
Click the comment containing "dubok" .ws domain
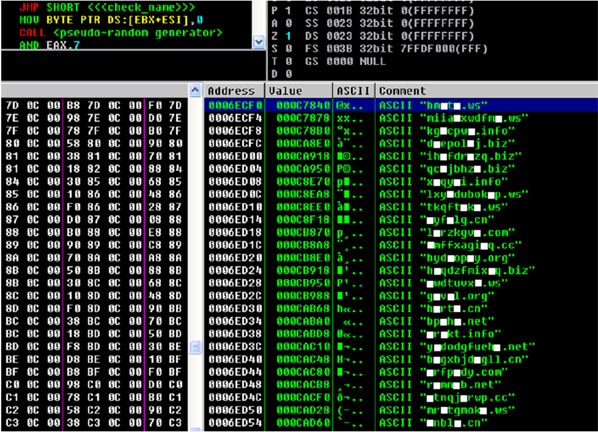coord(454,194)
